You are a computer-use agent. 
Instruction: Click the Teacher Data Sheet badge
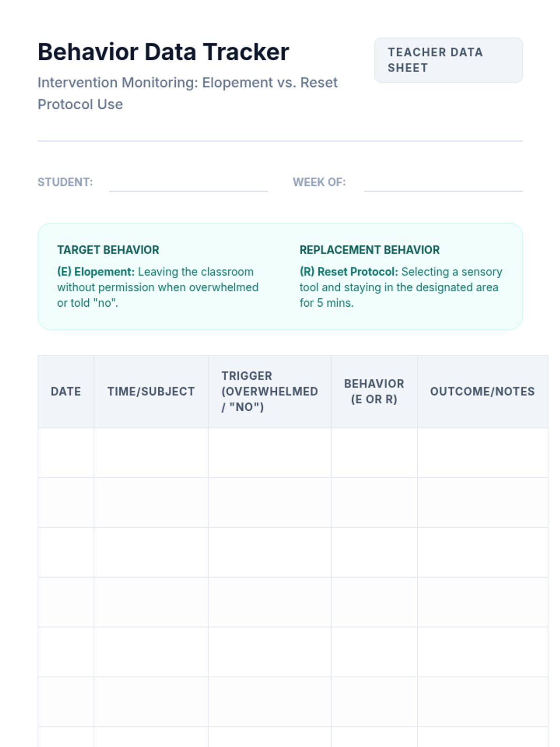tap(448, 60)
